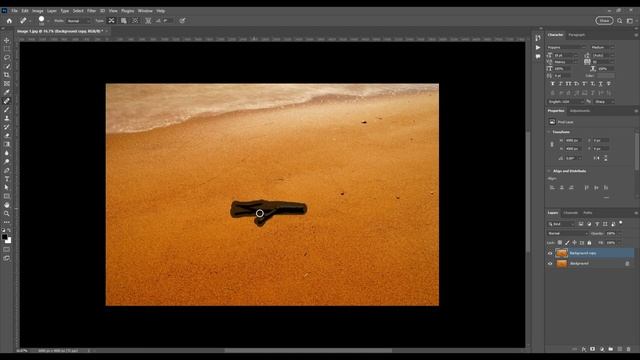Select the Rectangular Marquee tool
The width and height of the screenshot is (640, 360).
coord(7,49)
